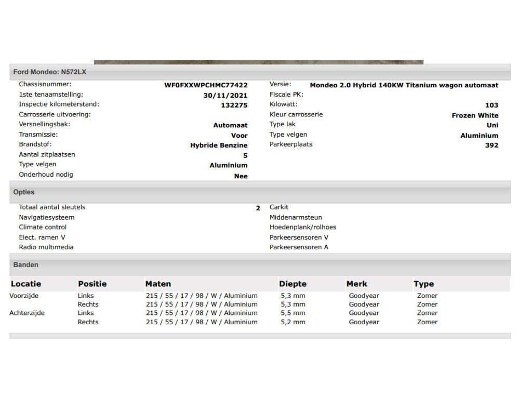Click the Navigatiesysteem option

point(47,218)
